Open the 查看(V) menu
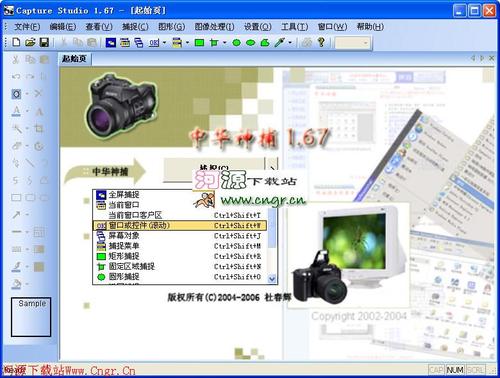The height and width of the screenshot is (378, 500). click(x=99, y=27)
